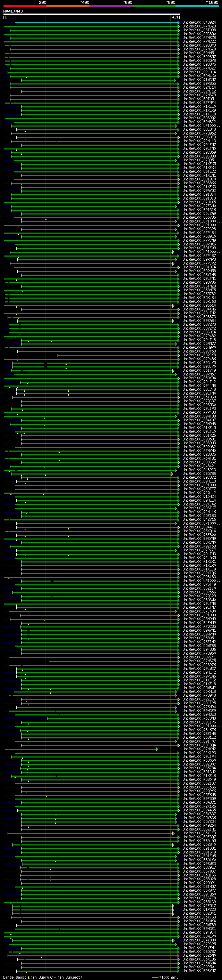Click the UniRef100_C0P556 label

click(199, 592)
